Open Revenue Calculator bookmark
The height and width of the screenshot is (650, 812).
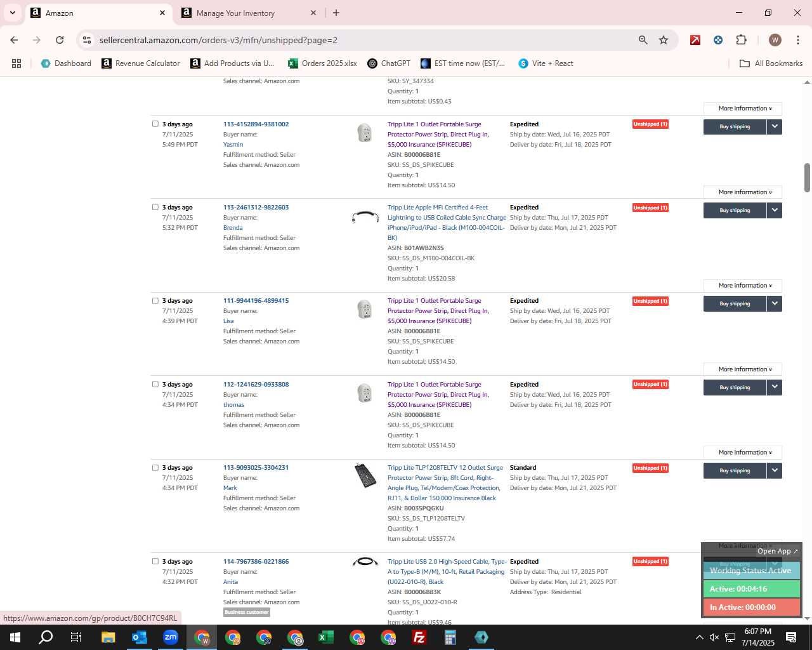pyautogui.click(x=141, y=63)
